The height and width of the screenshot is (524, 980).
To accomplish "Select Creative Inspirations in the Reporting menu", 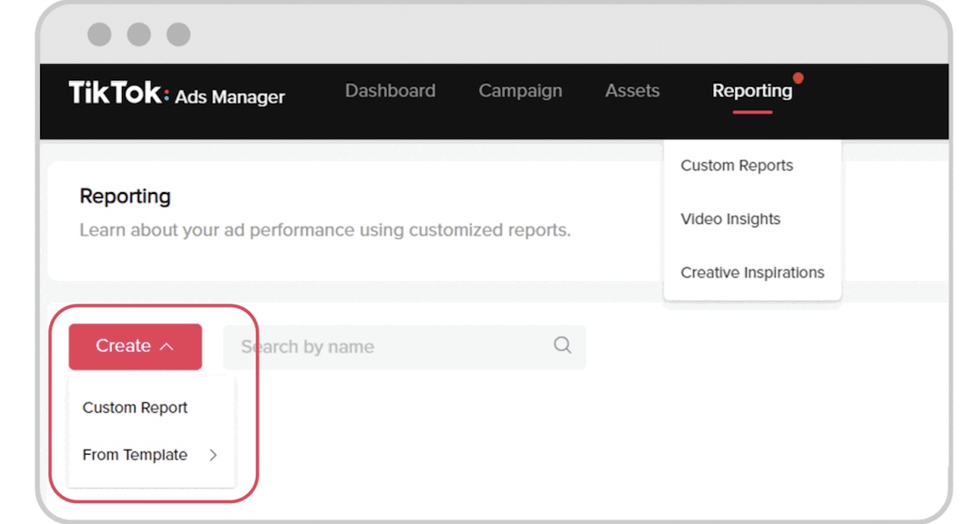I will pos(752,272).
